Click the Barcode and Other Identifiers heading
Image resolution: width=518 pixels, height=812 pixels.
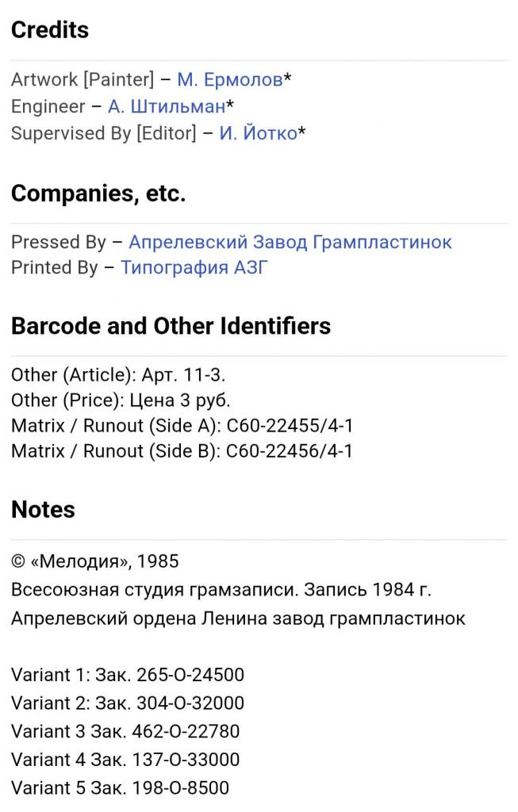click(171, 326)
